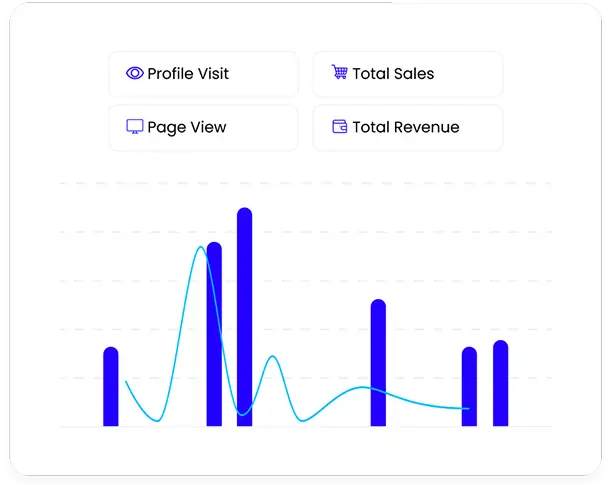Viewport: 608px width, 485px height.
Task: Open the Page View metric
Action: pos(204,128)
